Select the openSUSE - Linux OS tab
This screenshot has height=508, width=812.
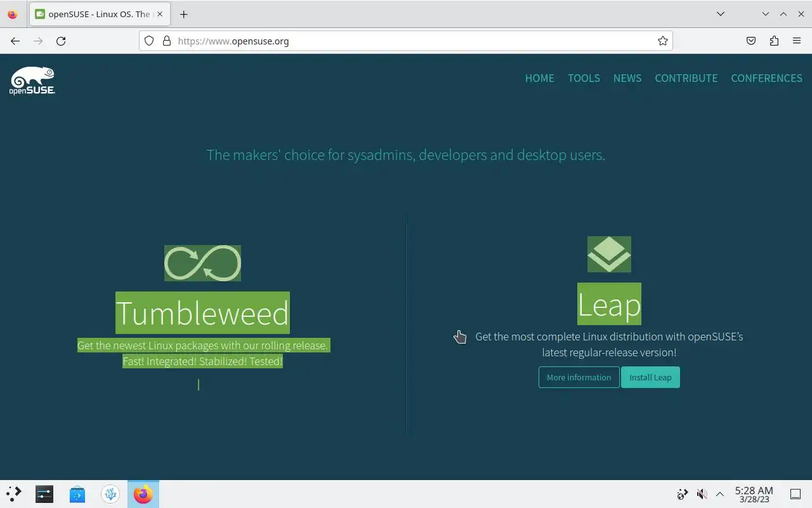pos(99,14)
